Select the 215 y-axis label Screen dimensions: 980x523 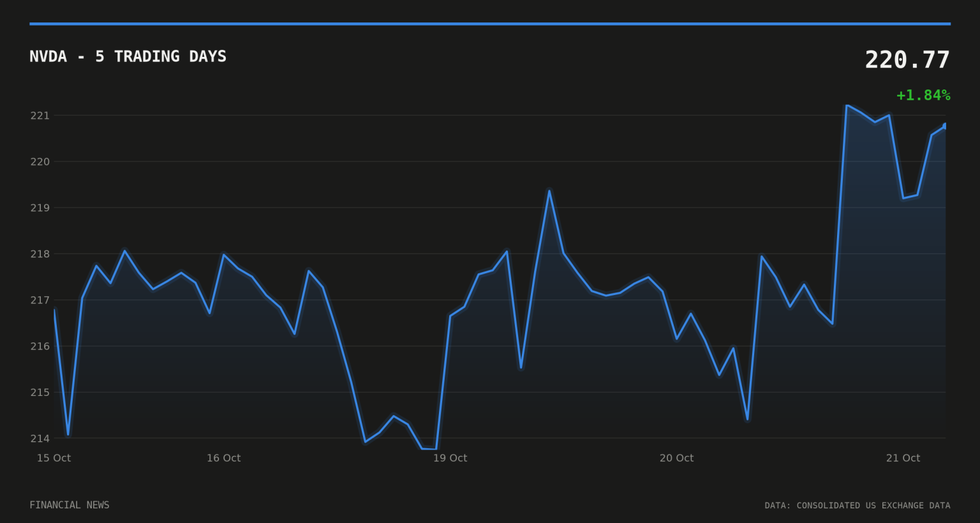click(x=40, y=392)
